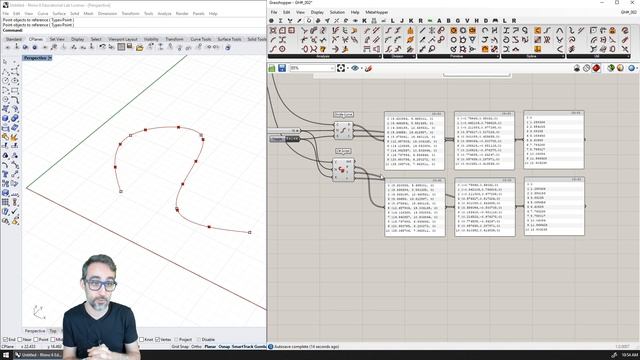Screen dimensions: 640x360
Task: Toggle the End osnap checkbox
Action: [5, 340]
